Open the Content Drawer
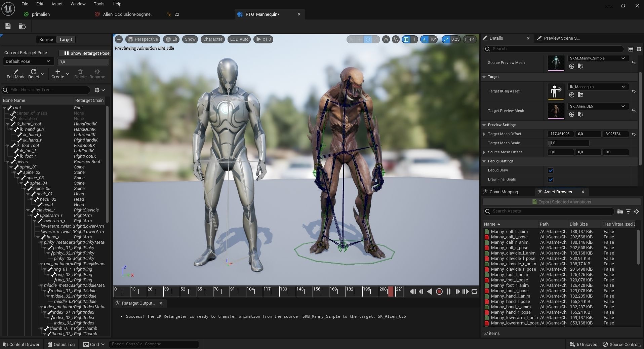The width and height of the screenshot is (644, 349). tap(21, 344)
